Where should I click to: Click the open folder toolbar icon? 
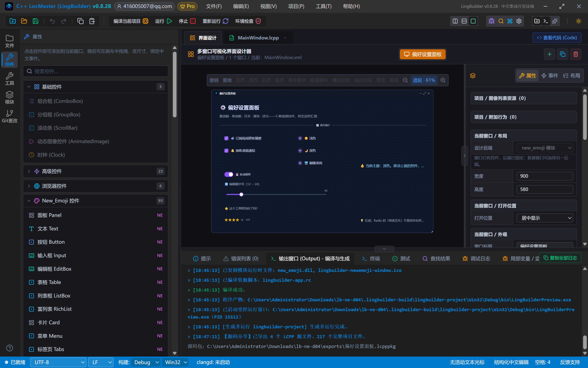coord(24,21)
